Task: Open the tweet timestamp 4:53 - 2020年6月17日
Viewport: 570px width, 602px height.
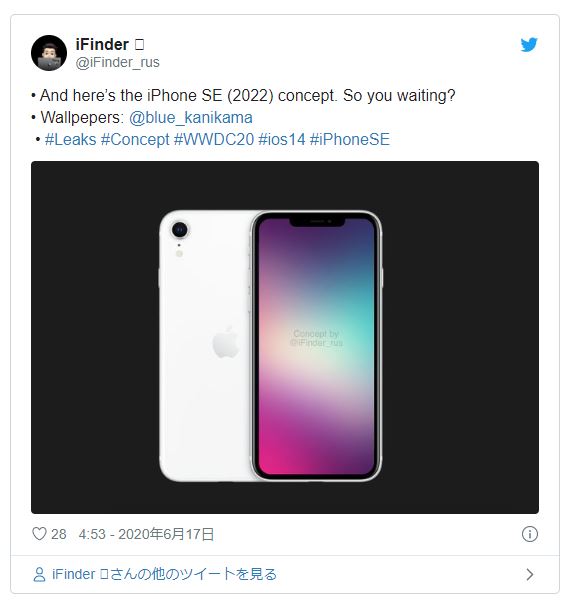Action: coord(146,534)
